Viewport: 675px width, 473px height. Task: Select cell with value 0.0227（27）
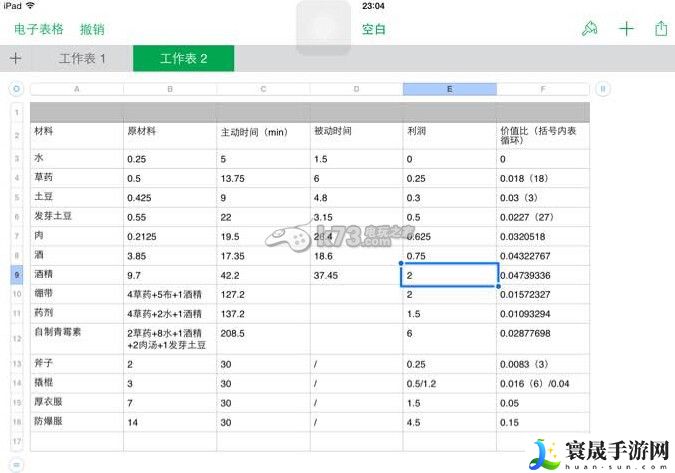point(543,216)
